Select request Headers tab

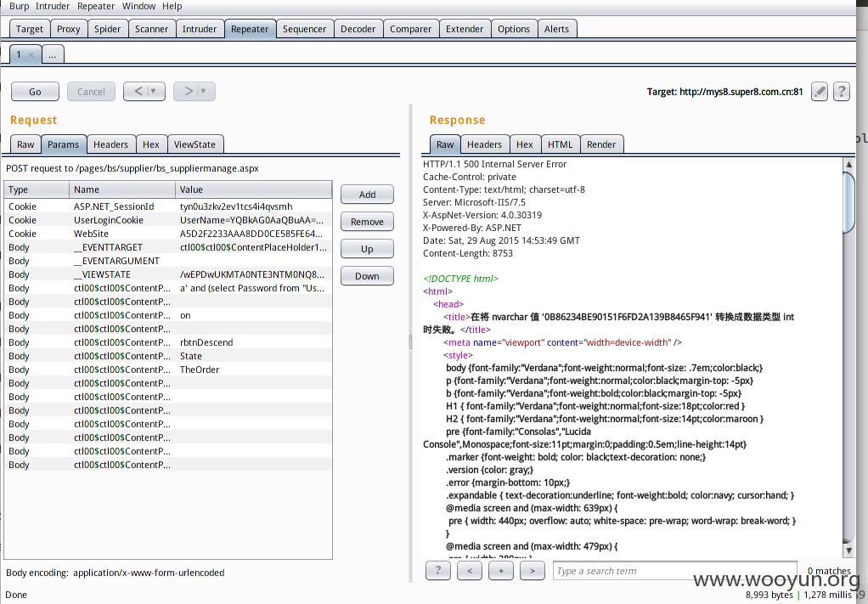pyautogui.click(x=110, y=144)
